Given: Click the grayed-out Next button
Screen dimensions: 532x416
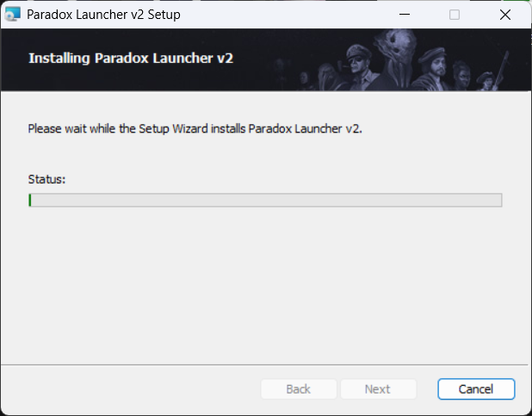Looking at the screenshot, I should click(378, 388).
